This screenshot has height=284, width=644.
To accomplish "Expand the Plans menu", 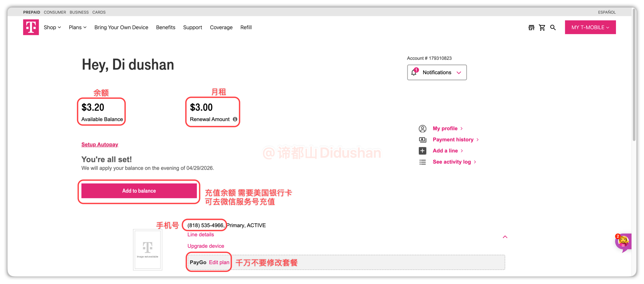I will [78, 27].
